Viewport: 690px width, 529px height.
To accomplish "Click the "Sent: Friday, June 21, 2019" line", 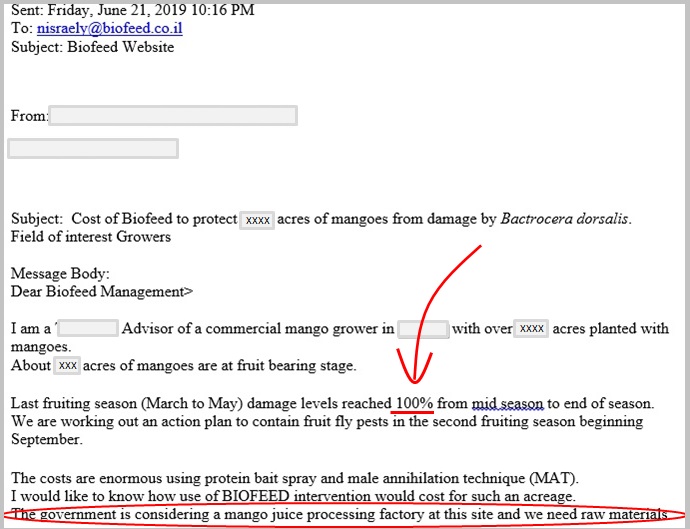I will tap(132, 10).
